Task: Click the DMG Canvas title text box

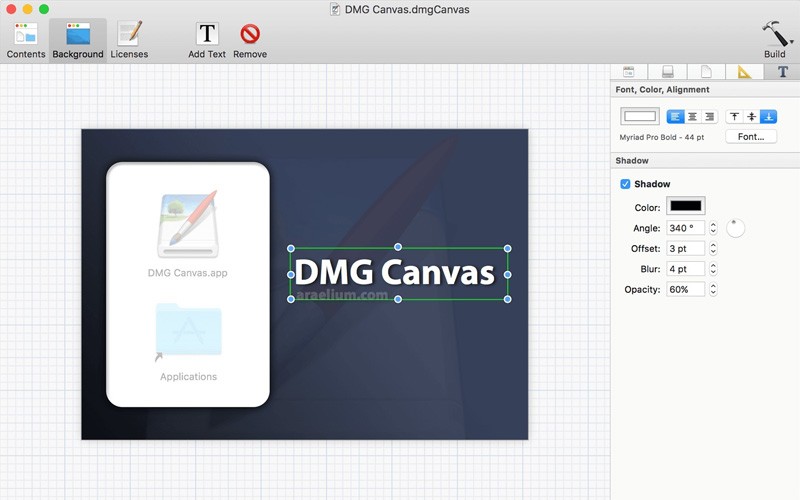Action: pyautogui.click(x=398, y=273)
